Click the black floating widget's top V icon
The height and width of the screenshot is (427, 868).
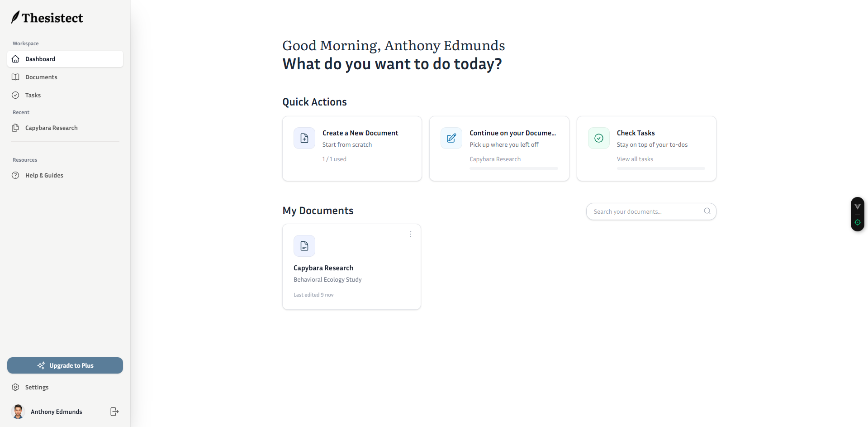click(857, 206)
